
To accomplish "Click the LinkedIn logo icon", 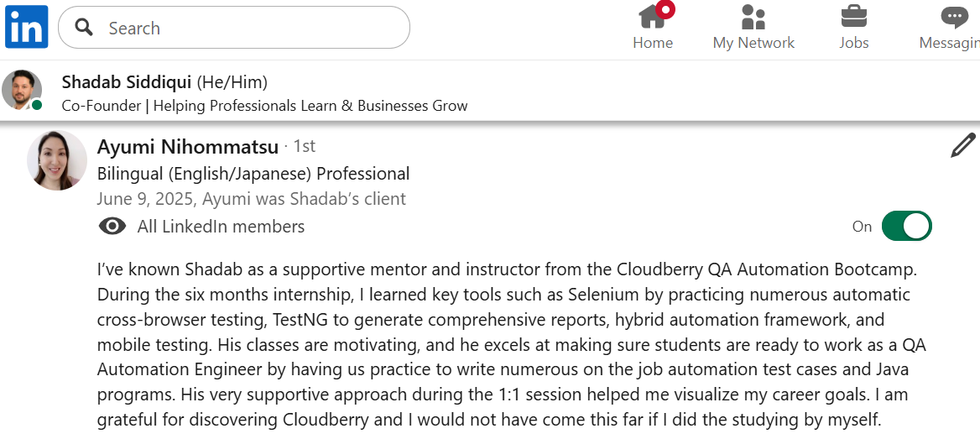I will pos(27,27).
